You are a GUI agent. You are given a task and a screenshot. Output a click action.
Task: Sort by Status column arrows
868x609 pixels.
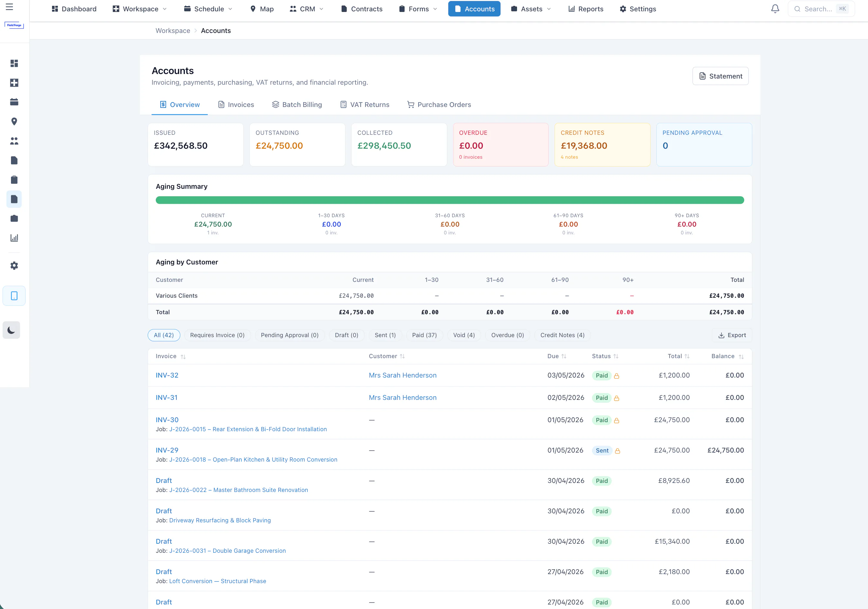click(616, 356)
